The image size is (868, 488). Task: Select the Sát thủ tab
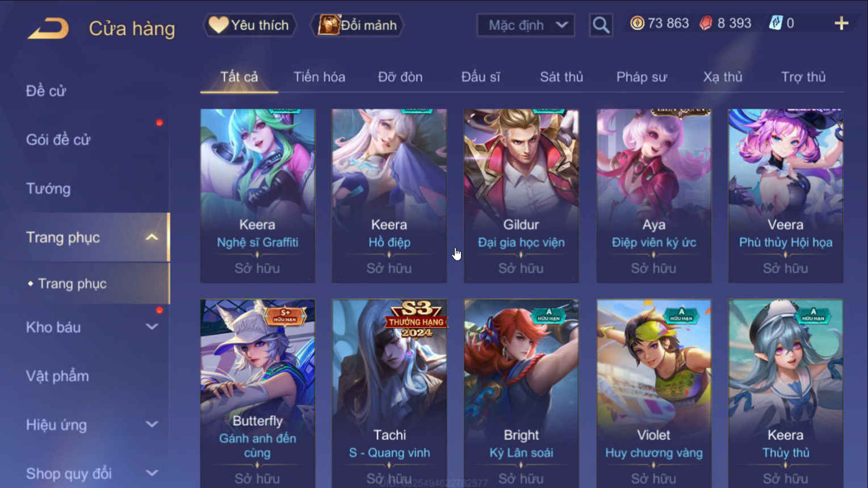pos(561,77)
